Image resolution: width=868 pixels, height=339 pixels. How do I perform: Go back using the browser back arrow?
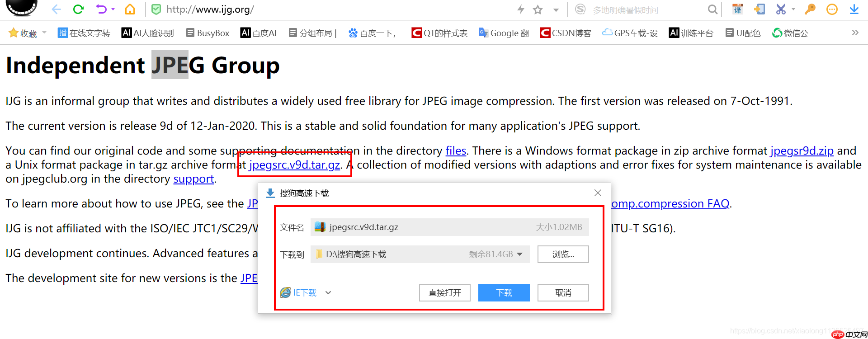click(x=56, y=9)
